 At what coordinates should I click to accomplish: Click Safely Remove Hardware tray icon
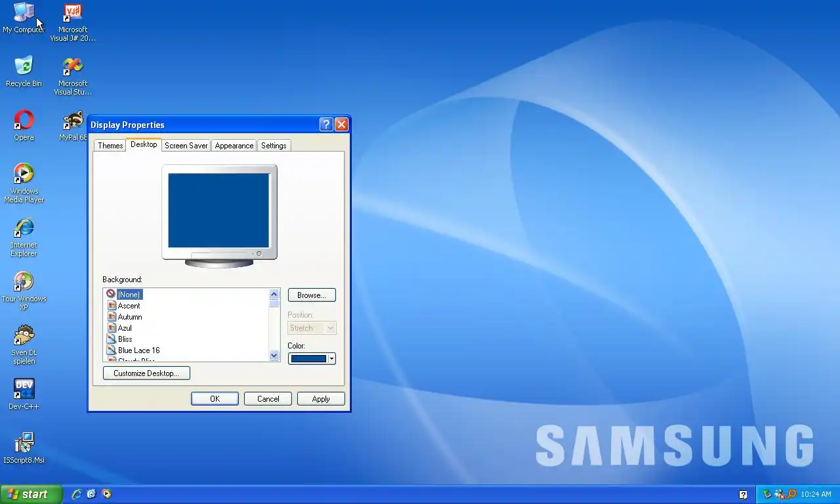766,494
